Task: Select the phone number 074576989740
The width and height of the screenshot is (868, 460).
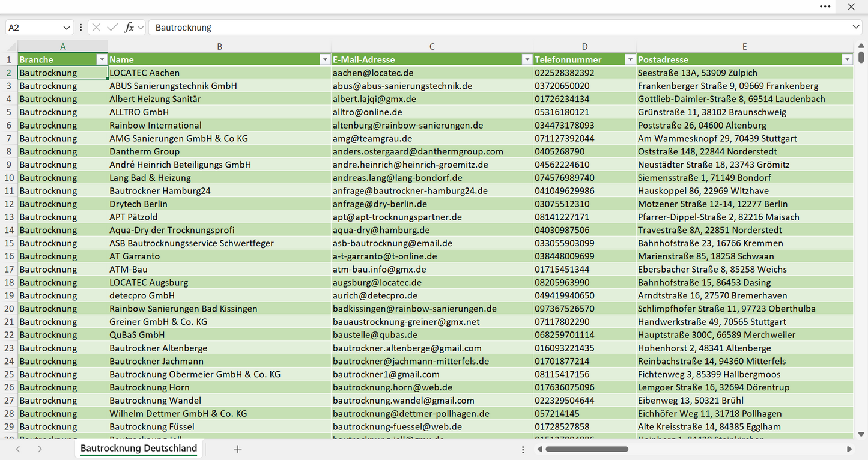Action: [x=585, y=178]
